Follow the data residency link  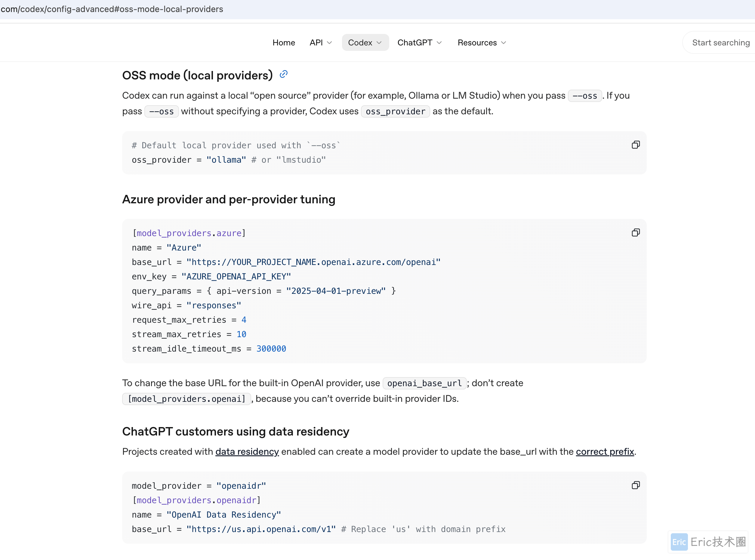tap(247, 452)
